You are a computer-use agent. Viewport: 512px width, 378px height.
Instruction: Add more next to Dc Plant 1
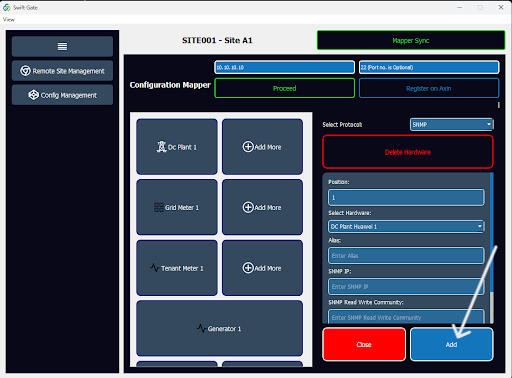point(262,147)
